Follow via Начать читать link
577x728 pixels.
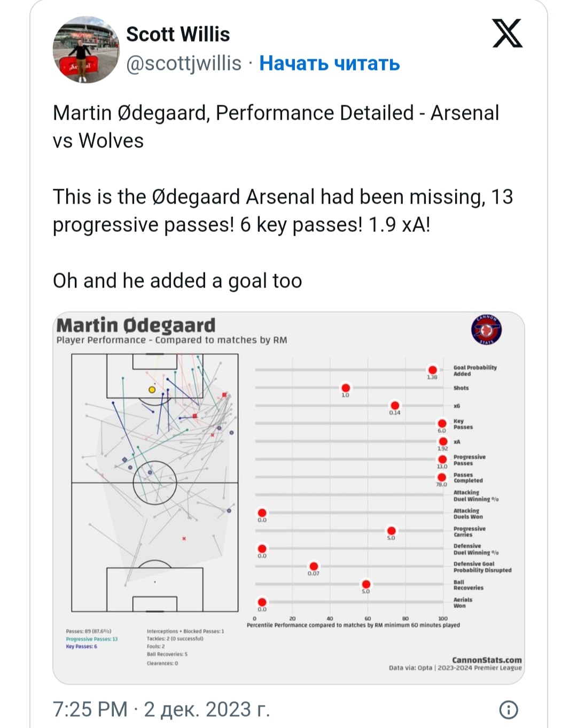coord(330,64)
